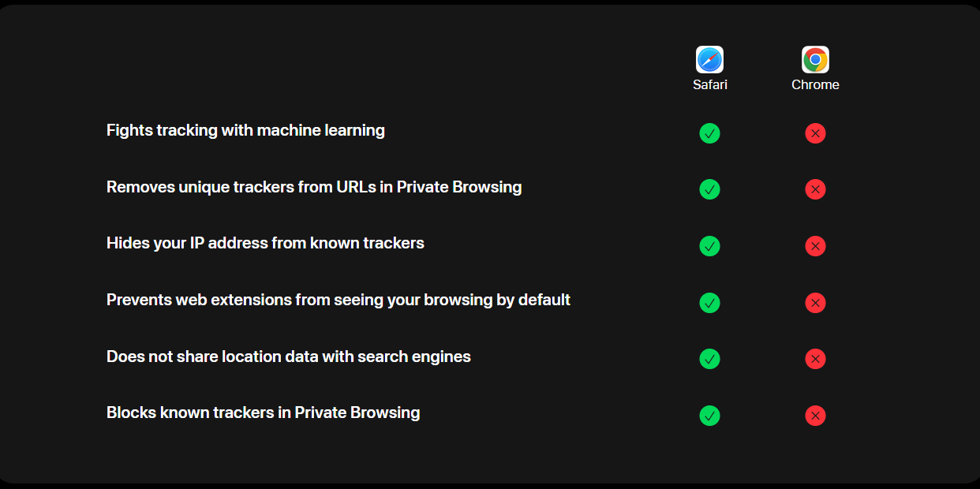Click "Hides your IP address from known trackers"
Viewport: 980px width, 489px height.
pyautogui.click(x=265, y=243)
